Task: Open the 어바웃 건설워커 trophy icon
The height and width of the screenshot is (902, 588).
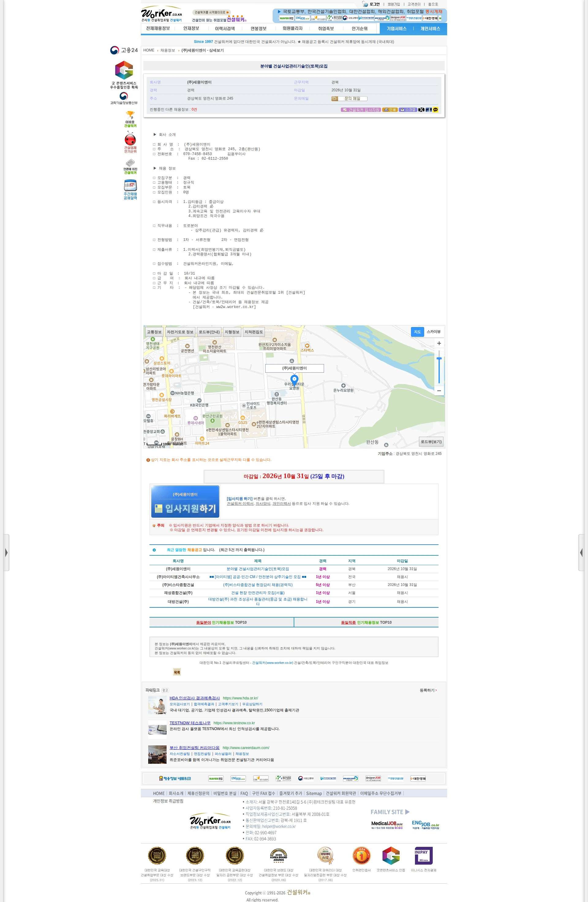Action: 130,119
